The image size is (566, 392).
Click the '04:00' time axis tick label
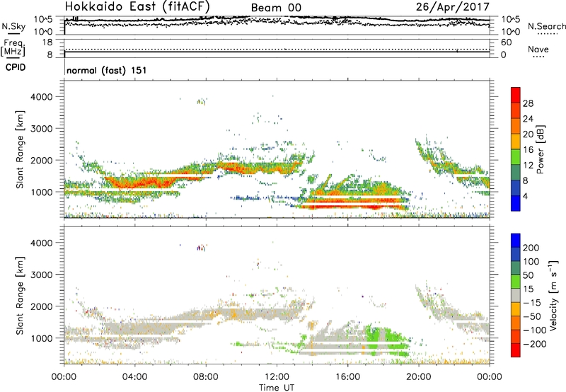(x=134, y=377)
